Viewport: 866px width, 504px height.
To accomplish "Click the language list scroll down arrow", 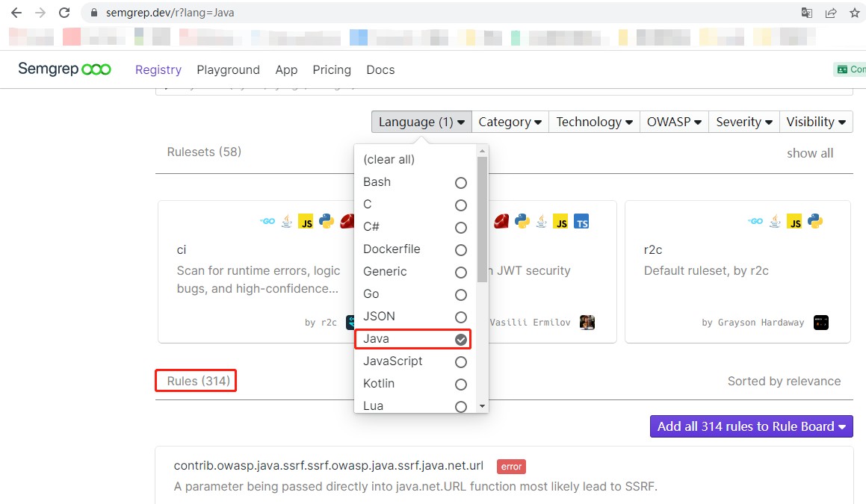I will coord(482,406).
